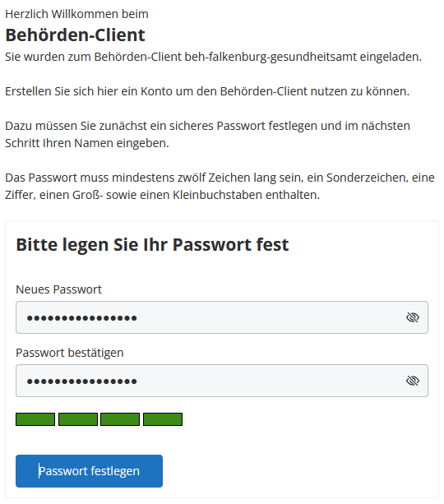Focus the Passwort bestätigen input field
The width and height of the screenshot is (444, 504).
pos(222,381)
